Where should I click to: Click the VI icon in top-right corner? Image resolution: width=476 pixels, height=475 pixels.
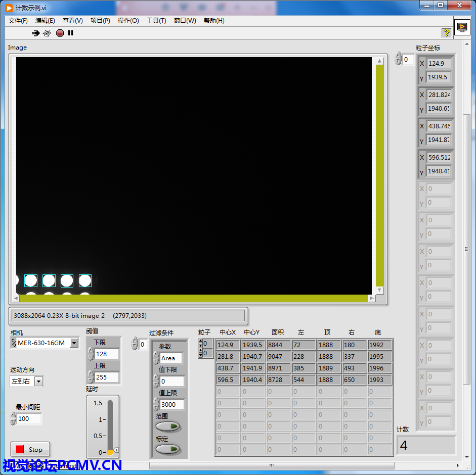(461, 27)
